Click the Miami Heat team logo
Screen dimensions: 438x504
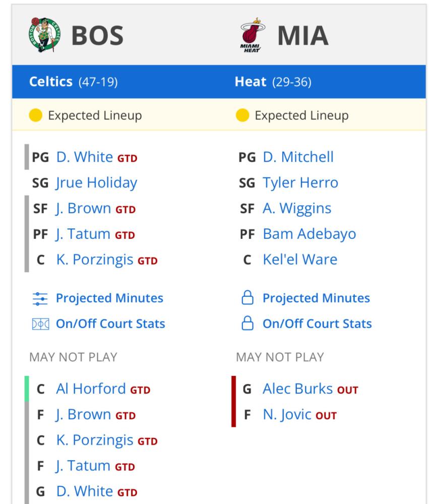point(253,35)
